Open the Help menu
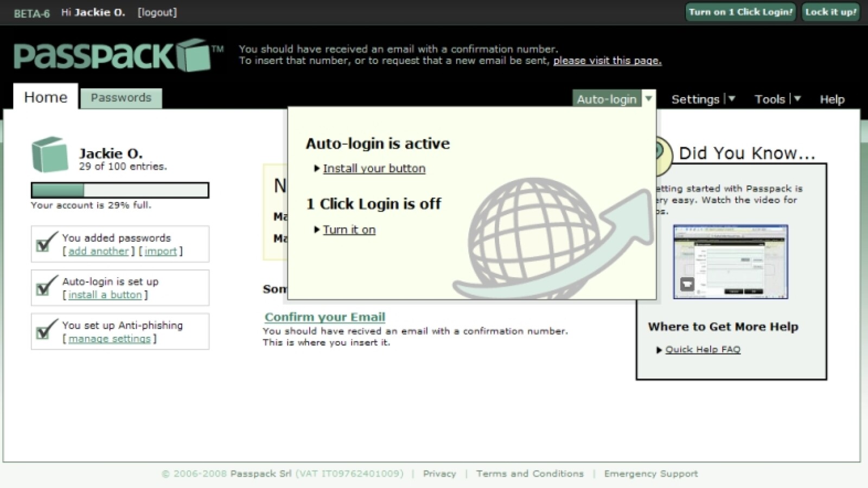 pos(832,99)
